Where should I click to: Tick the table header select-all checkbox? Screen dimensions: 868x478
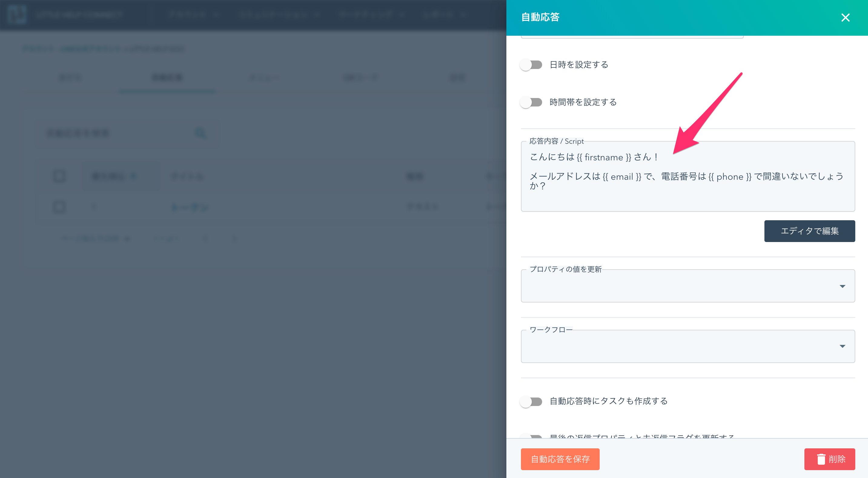59,176
